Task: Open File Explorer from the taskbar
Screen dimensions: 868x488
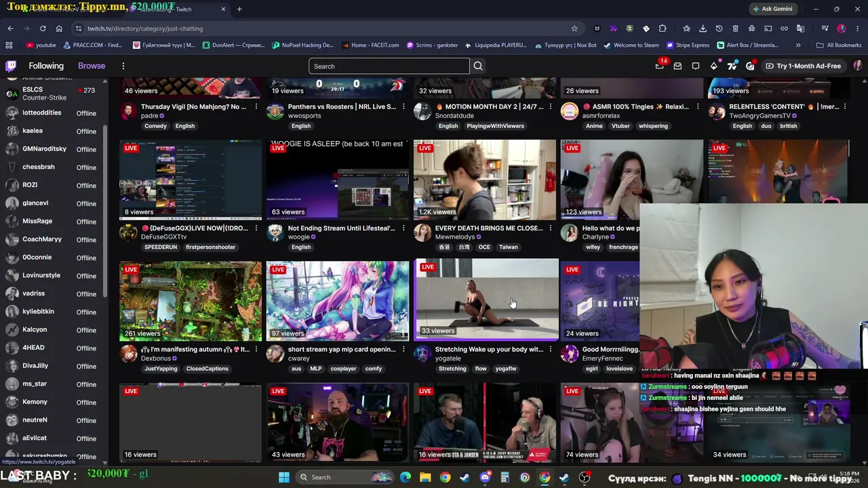Action: click(x=425, y=477)
